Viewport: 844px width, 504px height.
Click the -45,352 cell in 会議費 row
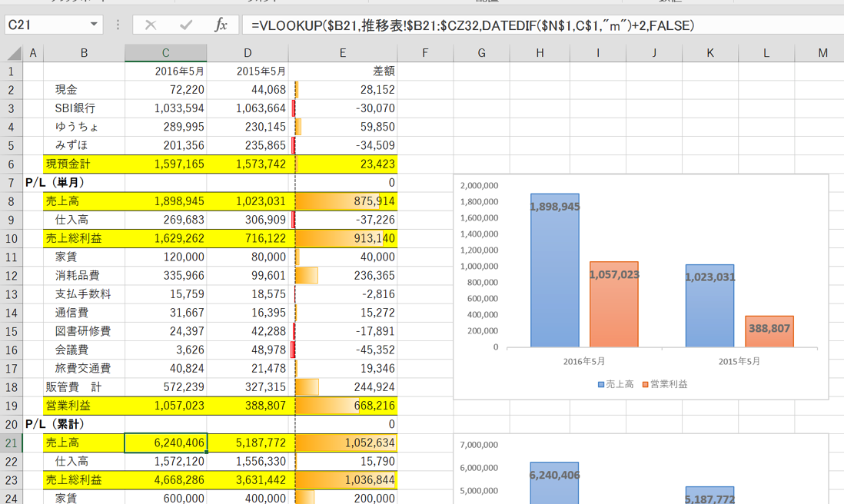coord(343,350)
